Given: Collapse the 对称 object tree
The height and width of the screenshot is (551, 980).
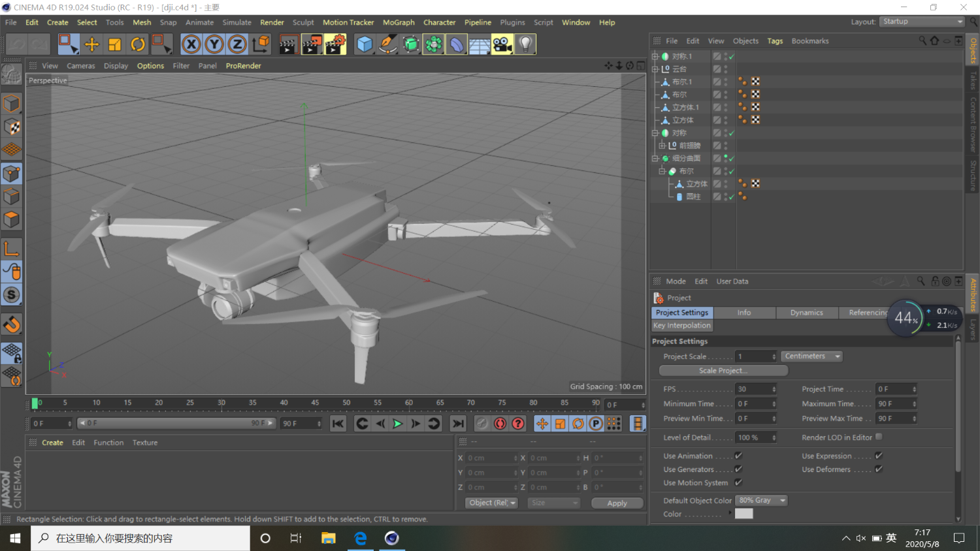Looking at the screenshot, I should click(655, 133).
